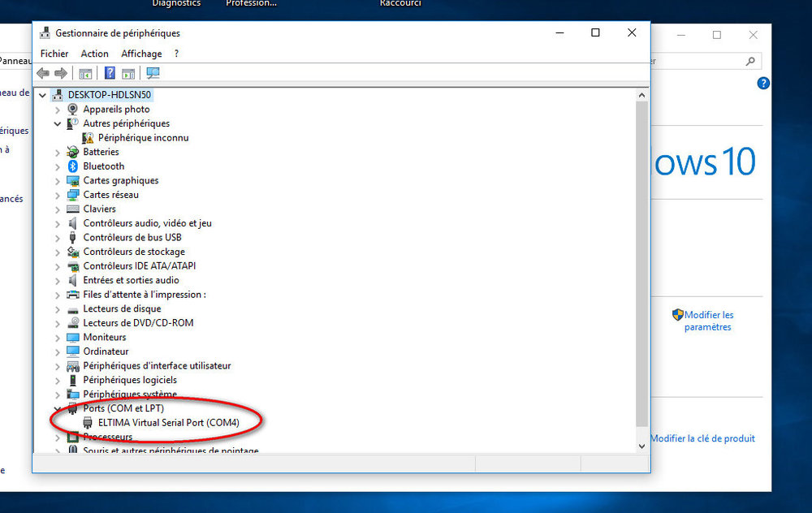Click the Périphériques d'interface utilisateur icon

(73, 366)
